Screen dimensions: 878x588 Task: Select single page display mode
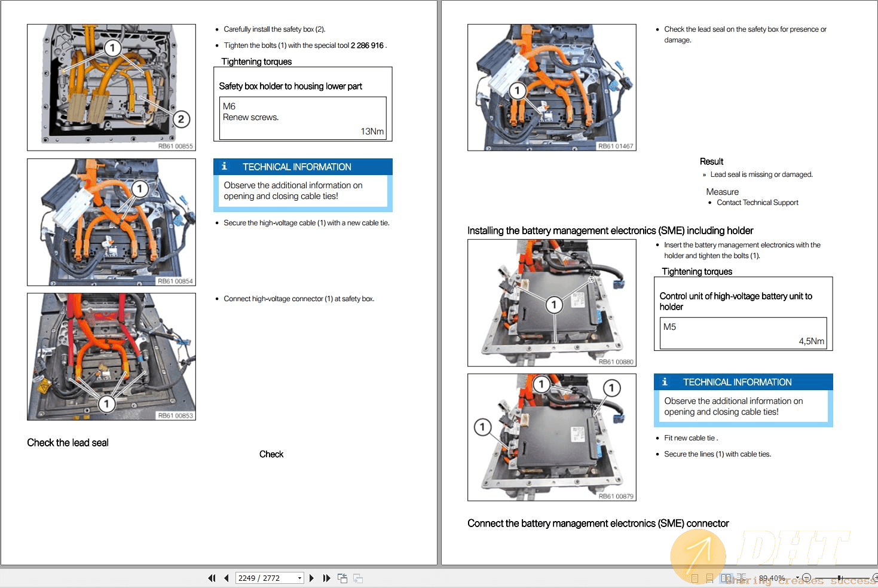click(695, 577)
